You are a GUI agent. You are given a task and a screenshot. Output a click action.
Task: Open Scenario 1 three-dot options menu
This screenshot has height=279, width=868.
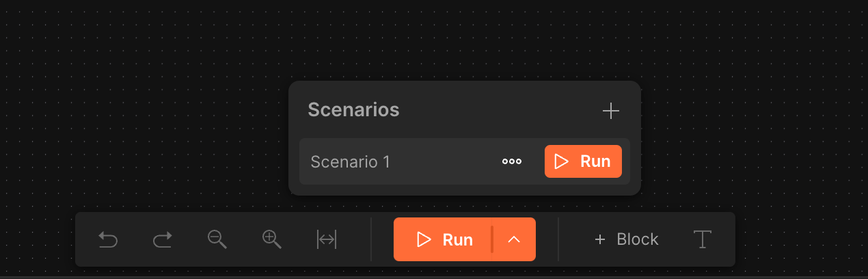(512, 161)
